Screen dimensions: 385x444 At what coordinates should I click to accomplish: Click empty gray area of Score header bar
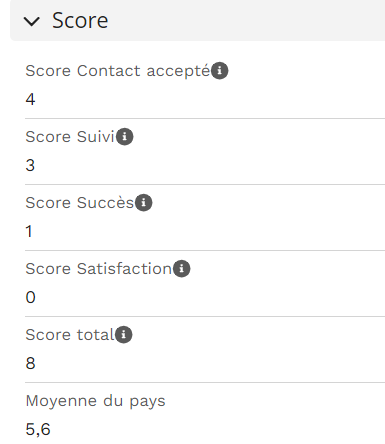point(247,20)
